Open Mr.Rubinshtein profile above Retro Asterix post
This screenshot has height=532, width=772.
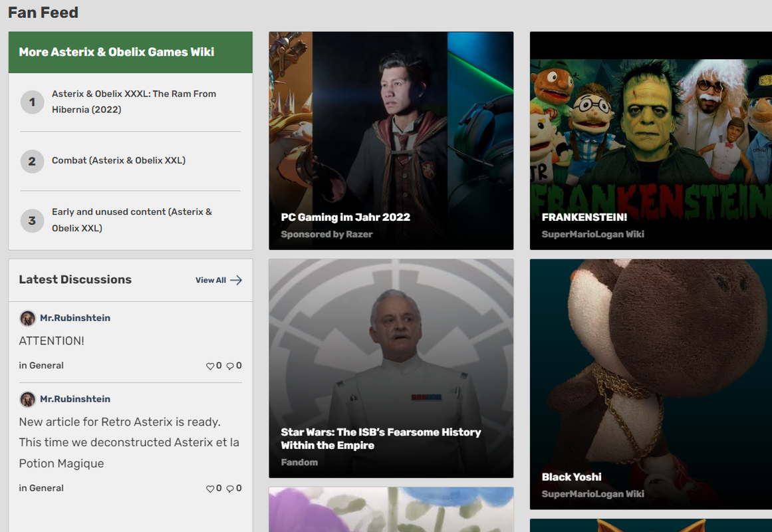[75, 399]
